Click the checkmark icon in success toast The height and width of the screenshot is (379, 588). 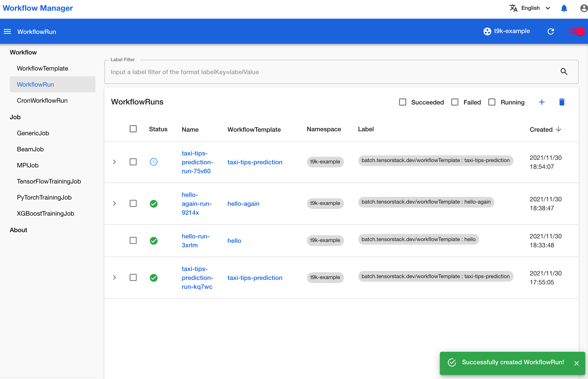(452, 362)
